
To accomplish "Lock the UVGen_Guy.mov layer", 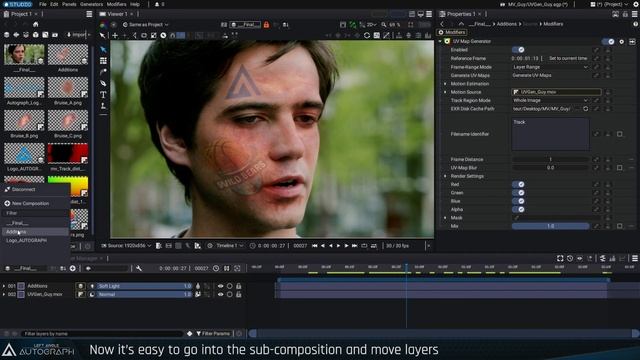I will [x=239, y=294].
